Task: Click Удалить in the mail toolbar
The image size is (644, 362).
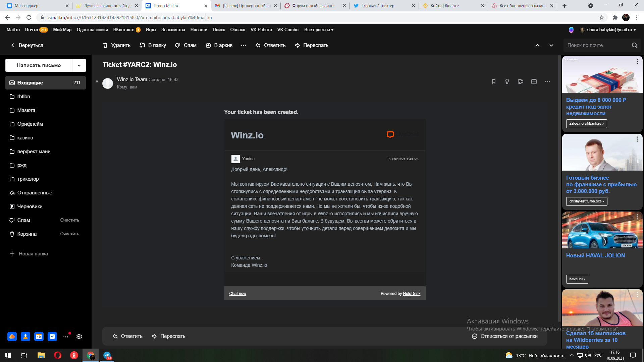Action: pos(117,45)
